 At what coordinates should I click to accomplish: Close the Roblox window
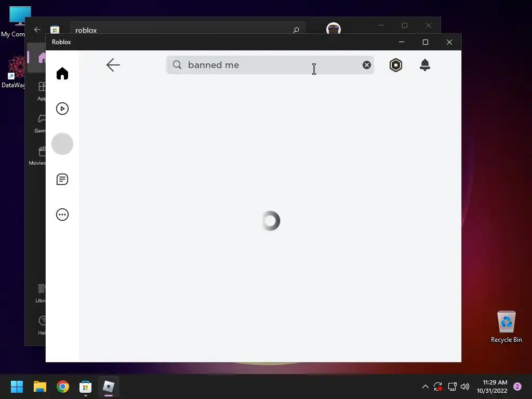449,42
